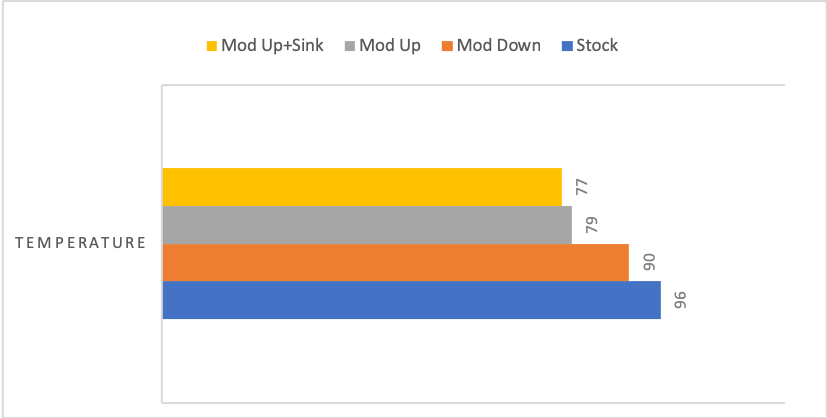Click the orange Mod Down legend swatch
Viewport: 827px width, 418px height.
(x=449, y=46)
